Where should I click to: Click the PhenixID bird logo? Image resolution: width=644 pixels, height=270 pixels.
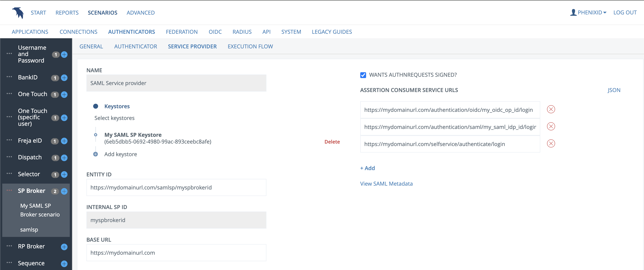click(18, 13)
